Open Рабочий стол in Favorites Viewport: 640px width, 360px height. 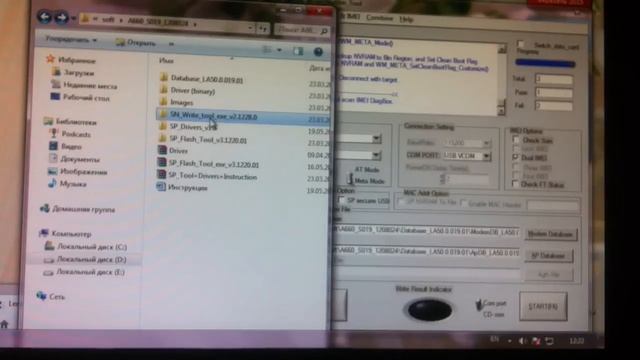80,98
